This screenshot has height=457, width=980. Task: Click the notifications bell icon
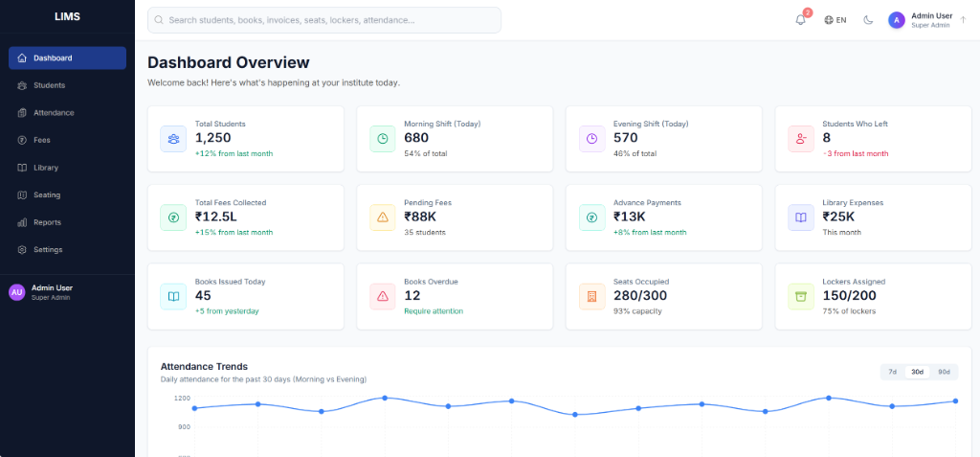tap(800, 20)
